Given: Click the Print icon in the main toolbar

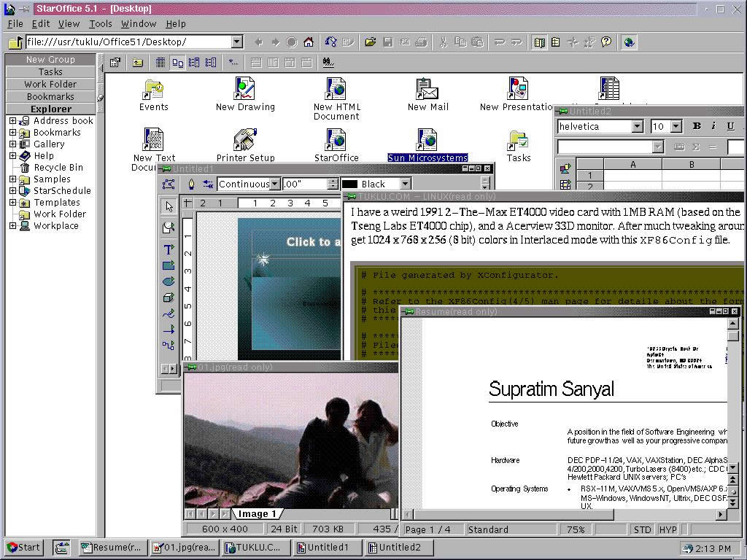Looking at the screenshot, I should (x=421, y=42).
